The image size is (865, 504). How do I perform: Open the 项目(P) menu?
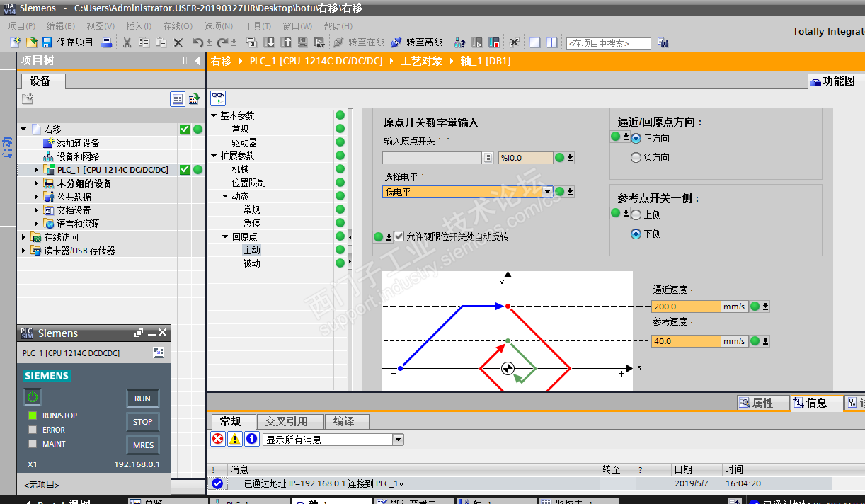click(22, 26)
